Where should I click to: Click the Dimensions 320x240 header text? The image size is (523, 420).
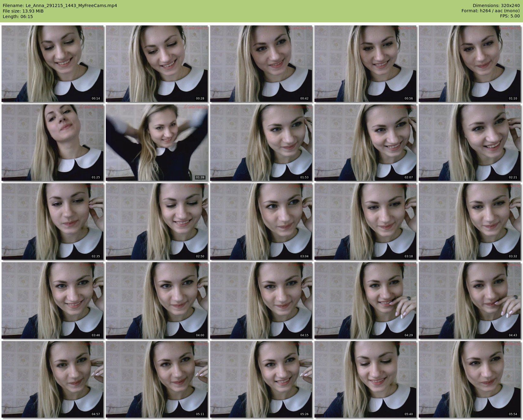point(496,6)
